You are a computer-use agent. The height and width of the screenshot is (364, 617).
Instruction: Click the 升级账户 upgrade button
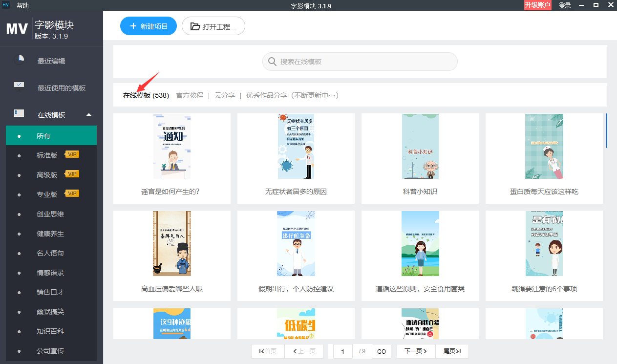coord(538,5)
